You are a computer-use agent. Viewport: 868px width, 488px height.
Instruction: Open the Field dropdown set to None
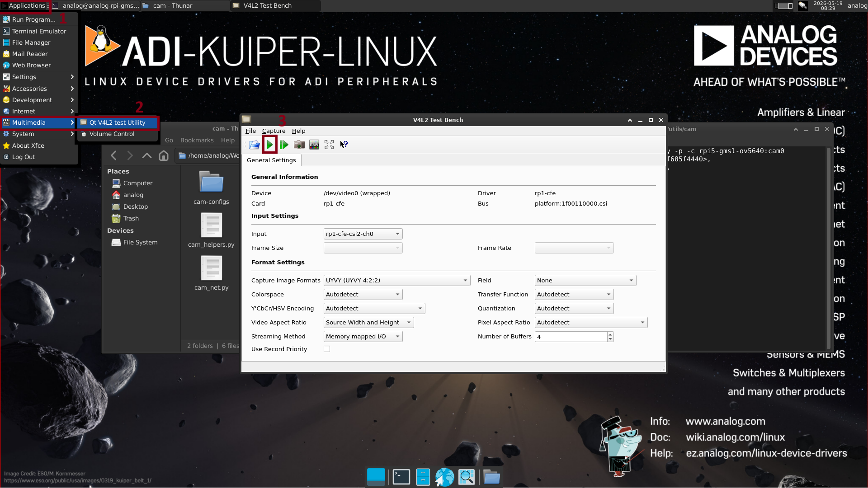point(585,280)
